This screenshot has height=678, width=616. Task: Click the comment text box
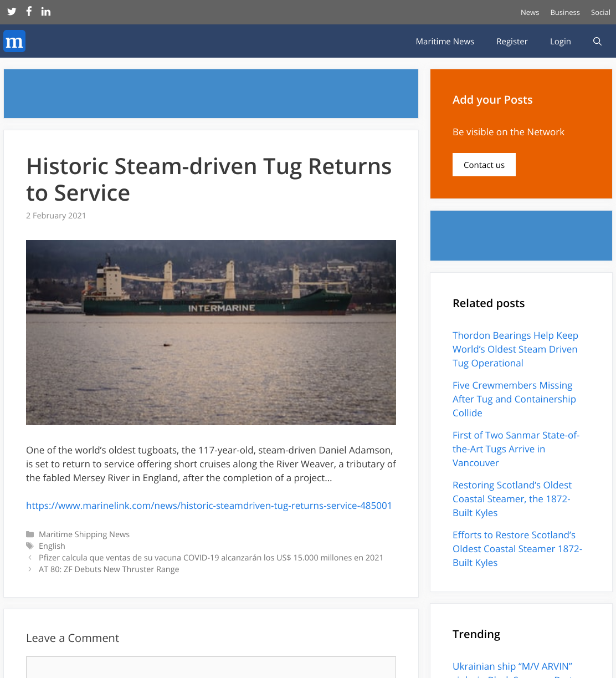[x=211, y=667]
